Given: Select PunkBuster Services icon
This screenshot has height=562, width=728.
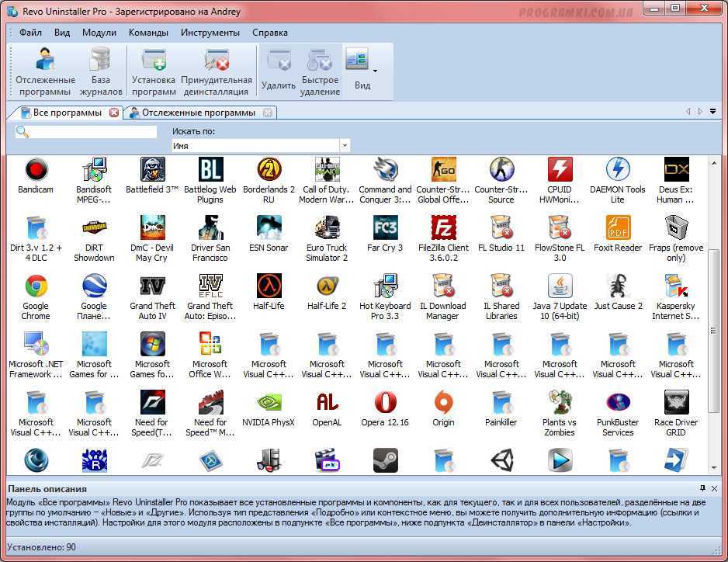Looking at the screenshot, I should coord(618,402).
